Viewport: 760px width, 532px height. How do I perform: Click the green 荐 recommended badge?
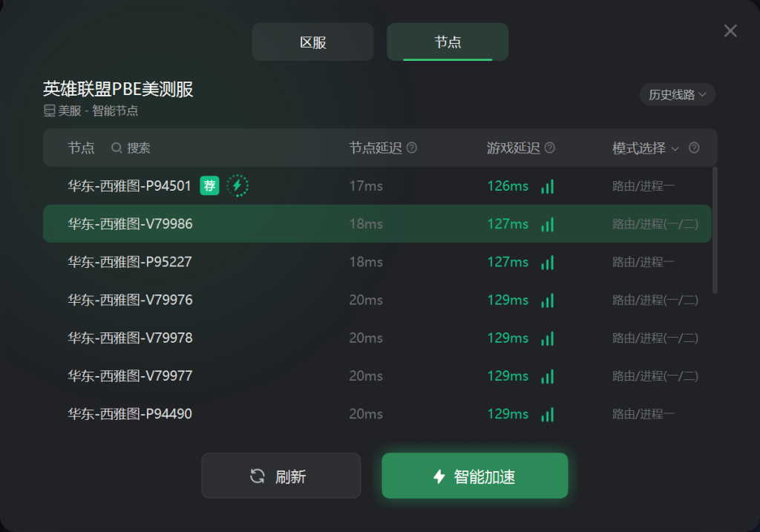point(209,185)
